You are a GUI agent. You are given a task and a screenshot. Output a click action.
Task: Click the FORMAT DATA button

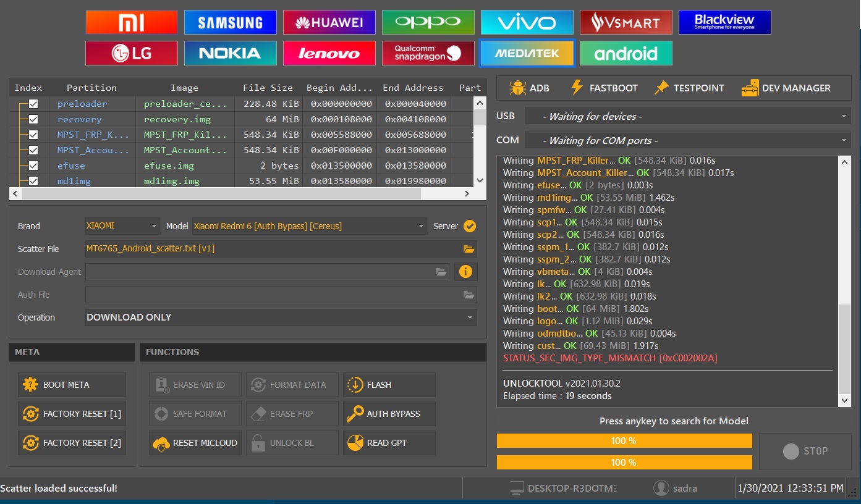point(292,385)
